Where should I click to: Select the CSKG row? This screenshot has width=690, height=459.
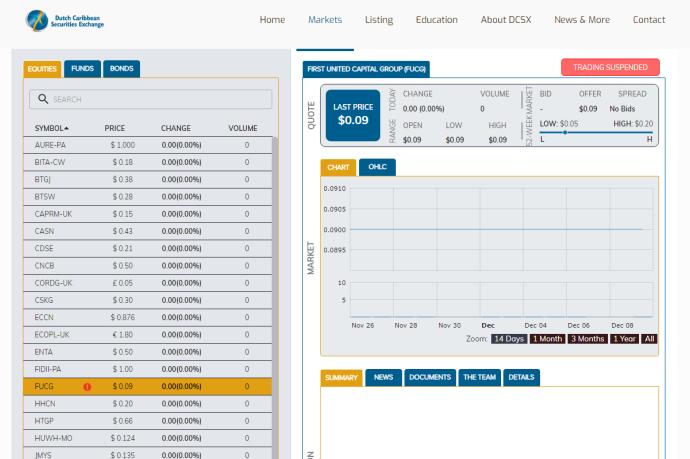pos(148,300)
